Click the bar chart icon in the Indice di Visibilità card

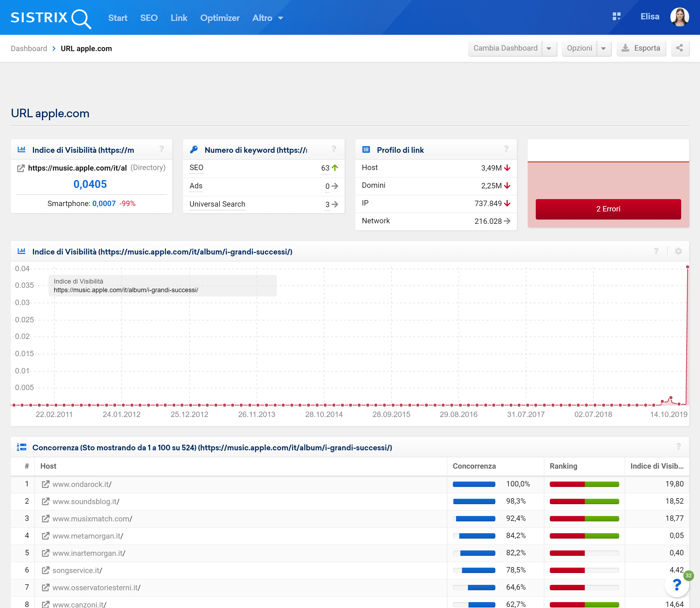(x=22, y=150)
